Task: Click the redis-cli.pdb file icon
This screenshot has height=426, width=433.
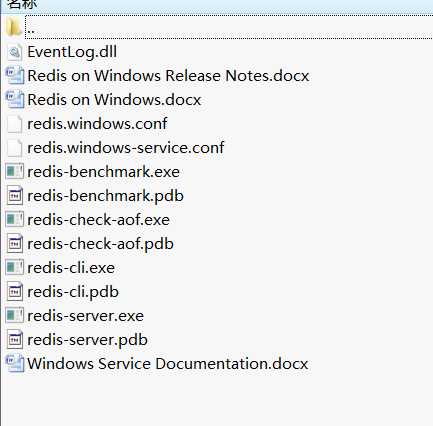Action: coord(15,292)
